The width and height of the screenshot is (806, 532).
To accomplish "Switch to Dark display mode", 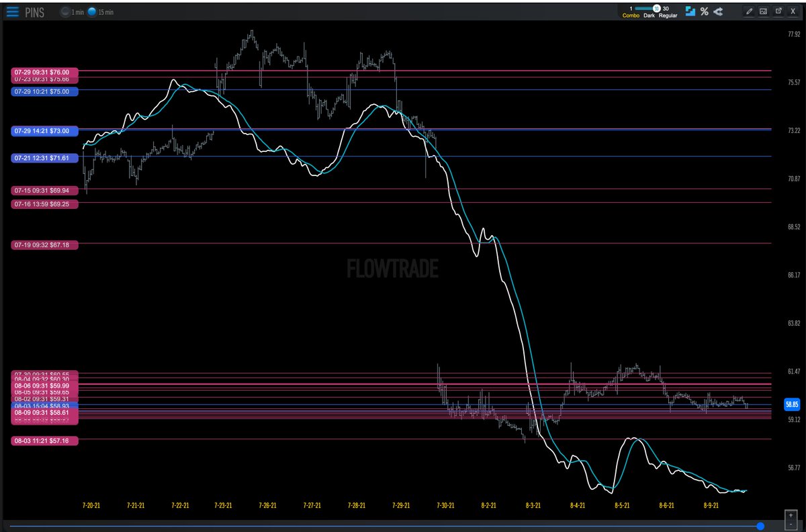I will click(x=649, y=15).
